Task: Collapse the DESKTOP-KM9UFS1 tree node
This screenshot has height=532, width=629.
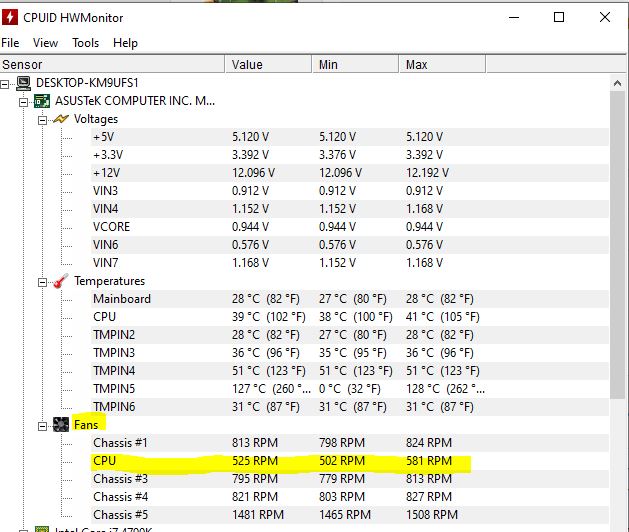Action: (x=5, y=84)
